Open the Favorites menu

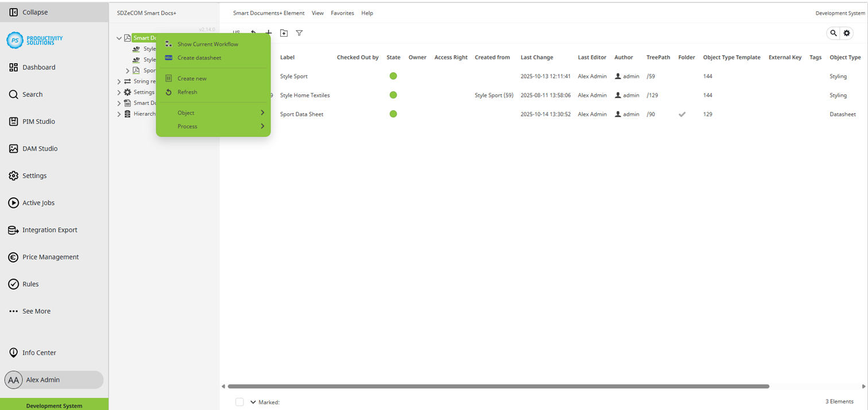(x=342, y=13)
